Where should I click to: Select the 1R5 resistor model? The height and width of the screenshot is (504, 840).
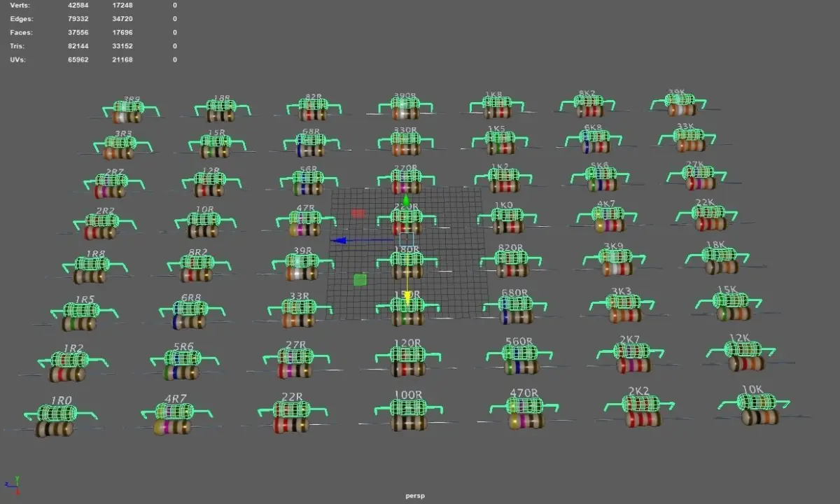pyautogui.click(x=80, y=316)
